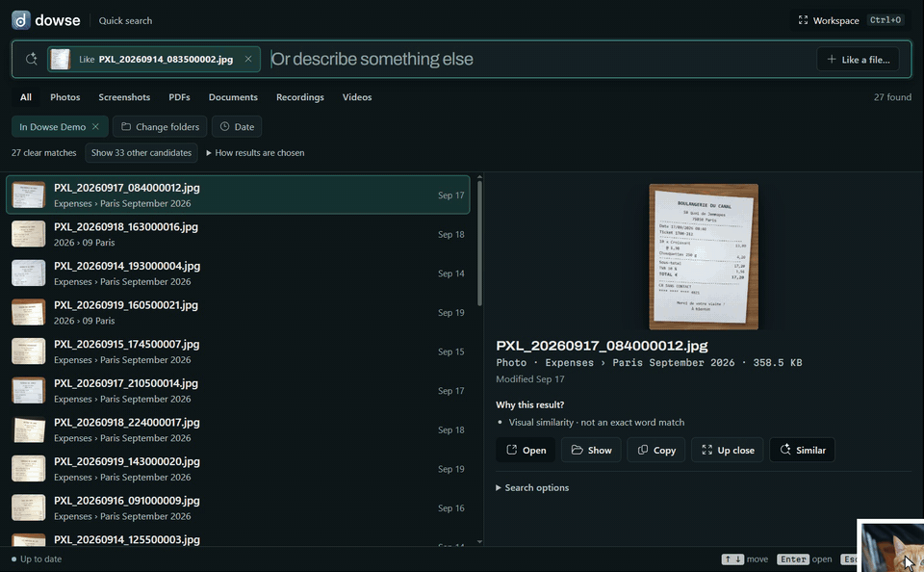The height and width of the screenshot is (572, 924).
Task: Click the similarity search icon in search bar
Action: pos(31,59)
